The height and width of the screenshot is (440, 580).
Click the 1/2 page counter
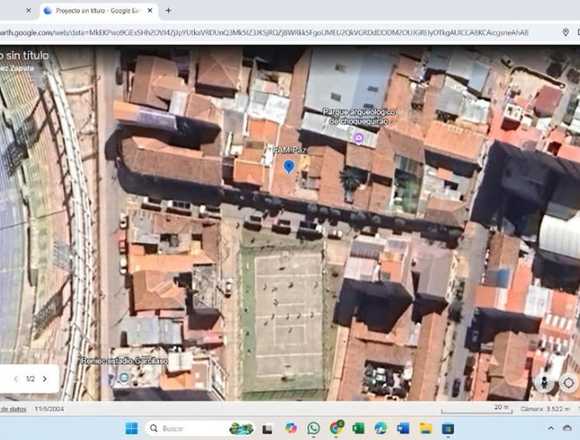(x=30, y=379)
